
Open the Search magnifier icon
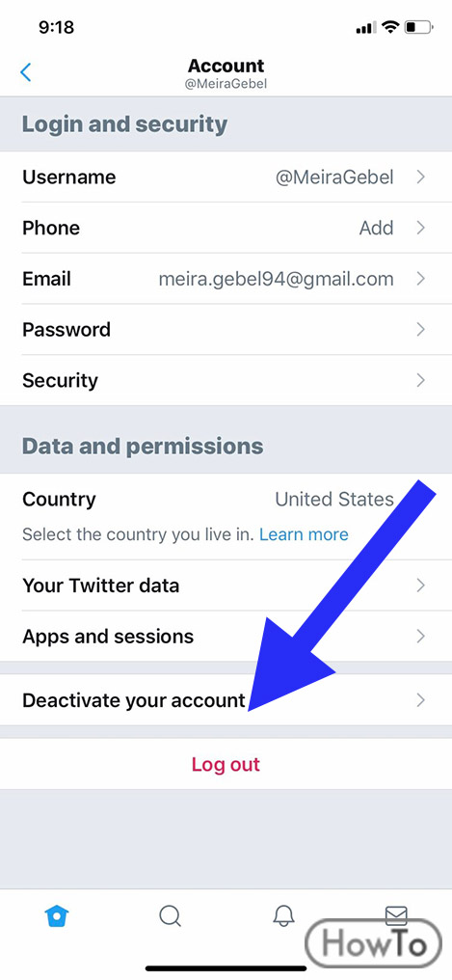[170, 916]
